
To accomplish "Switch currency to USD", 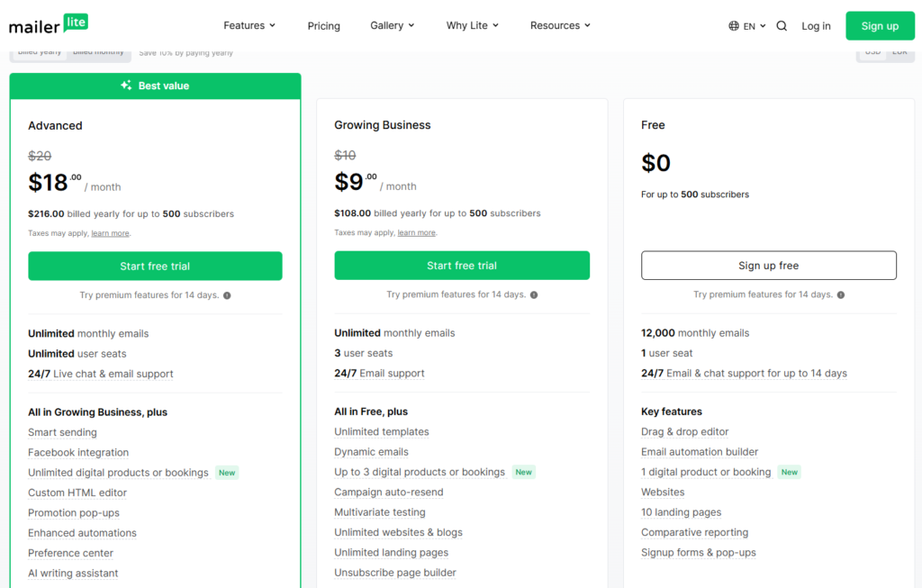I will pos(872,51).
